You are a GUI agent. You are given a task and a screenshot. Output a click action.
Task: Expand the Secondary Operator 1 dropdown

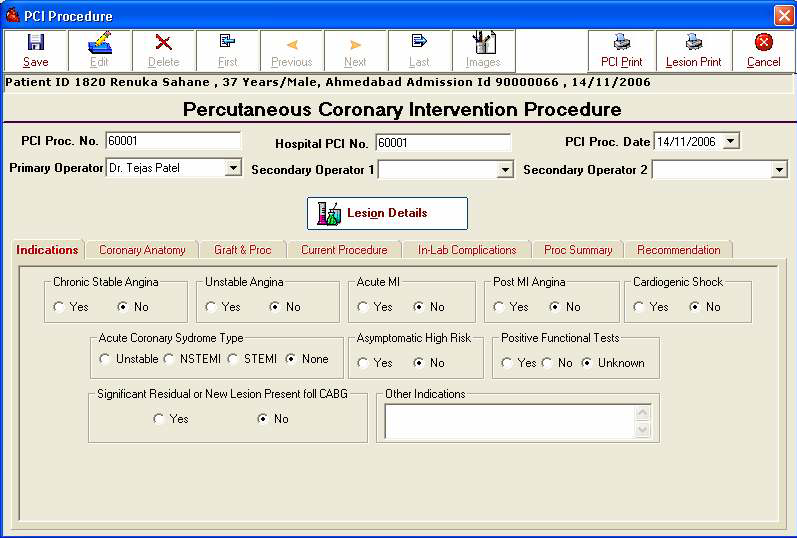point(505,170)
